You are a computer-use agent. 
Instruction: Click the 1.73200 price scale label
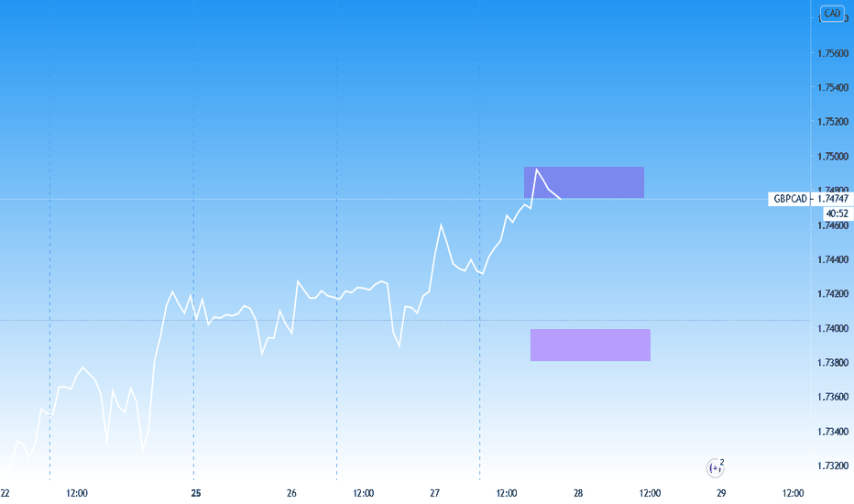point(833,466)
